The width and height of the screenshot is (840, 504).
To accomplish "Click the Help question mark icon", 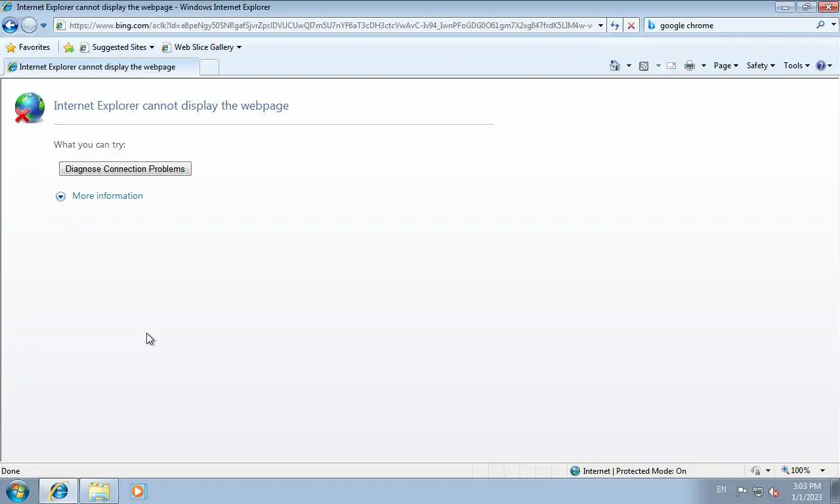I will [820, 66].
